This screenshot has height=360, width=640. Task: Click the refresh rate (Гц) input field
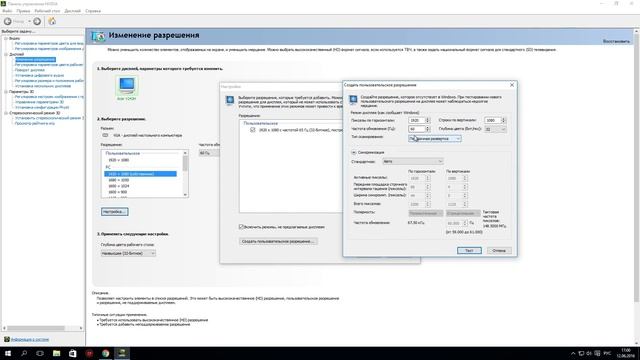[416, 129]
